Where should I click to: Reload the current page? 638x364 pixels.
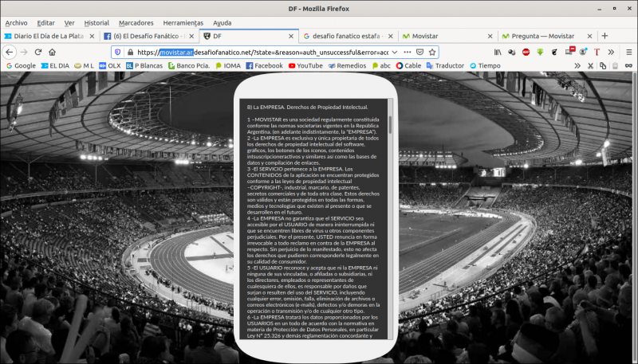click(x=38, y=52)
